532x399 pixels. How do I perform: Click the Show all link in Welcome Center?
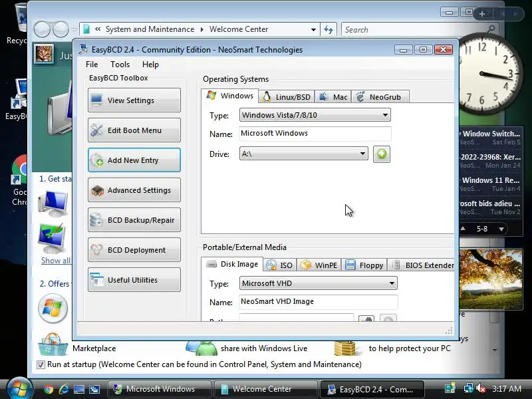(x=56, y=261)
